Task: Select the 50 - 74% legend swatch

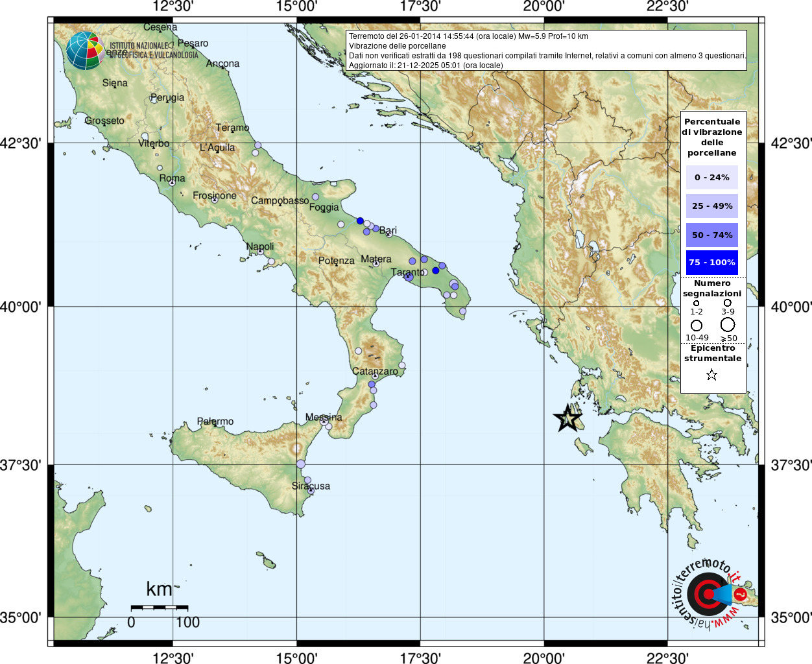Action: point(712,235)
